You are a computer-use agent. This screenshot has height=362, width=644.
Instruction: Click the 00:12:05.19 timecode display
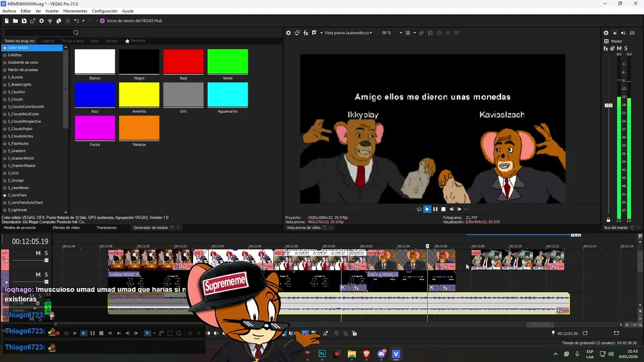(x=30, y=242)
